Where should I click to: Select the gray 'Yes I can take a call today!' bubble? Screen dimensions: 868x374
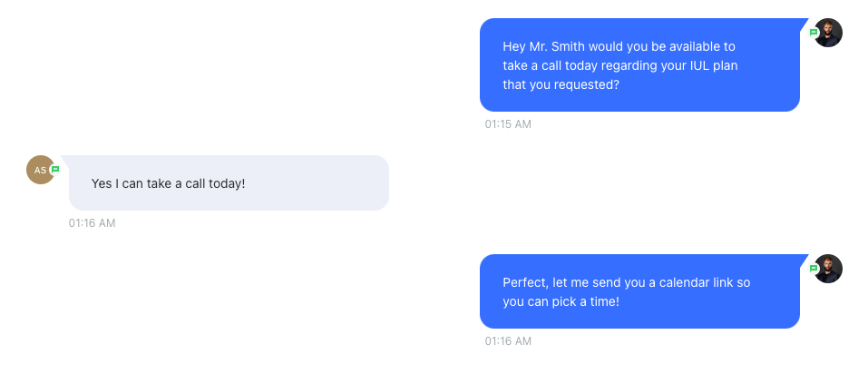point(229,182)
